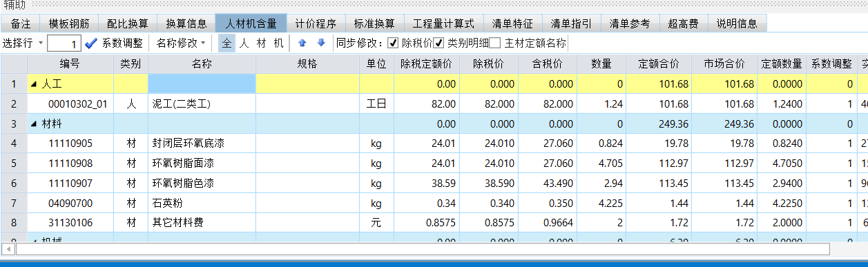Enable the 主材定额名称 checkbox
The height and width of the screenshot is (267, 868).
pyautogui.click(x=494, y=43)
